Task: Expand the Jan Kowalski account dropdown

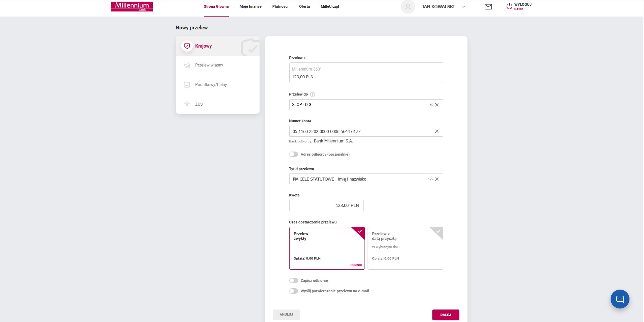Action: [x=463, y=7]
